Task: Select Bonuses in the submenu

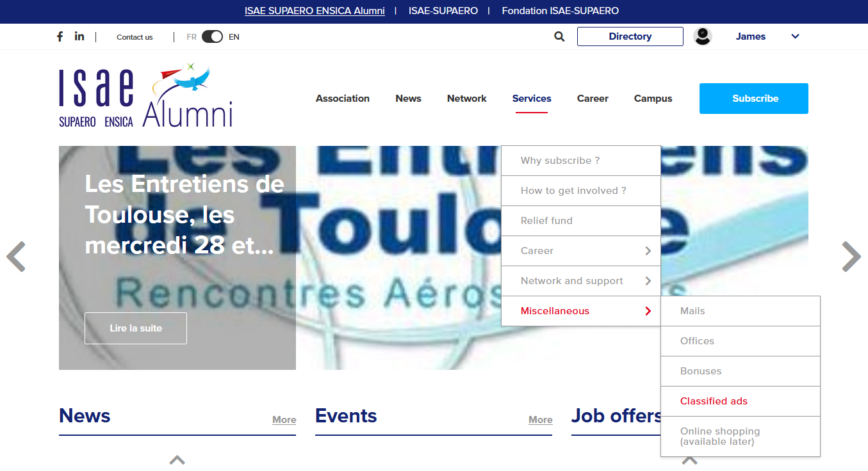Action: [x=741, y=371]
